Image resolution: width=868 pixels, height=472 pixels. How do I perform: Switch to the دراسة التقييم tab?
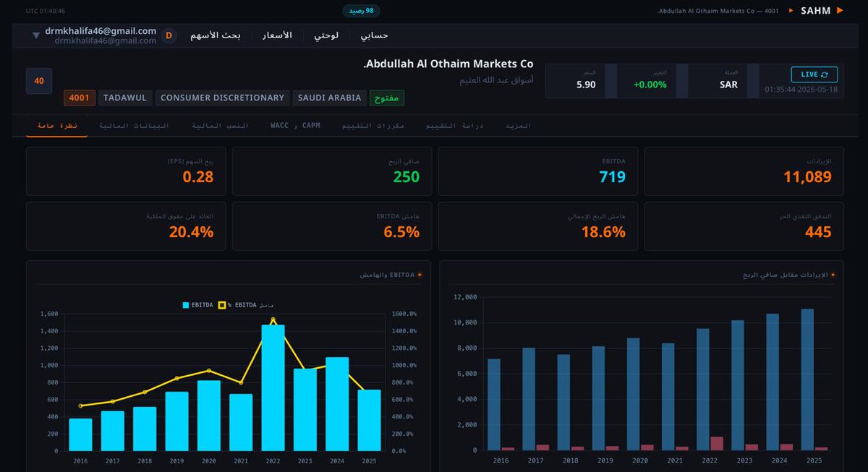[x=454, y=126]
